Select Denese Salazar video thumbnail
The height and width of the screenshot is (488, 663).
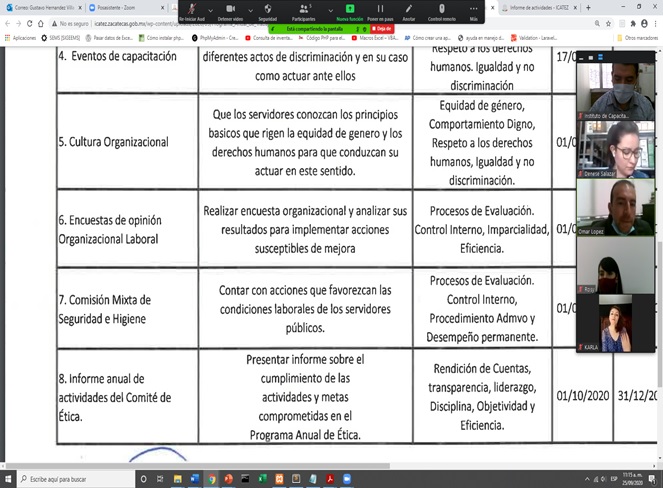(x=616, y=149)
